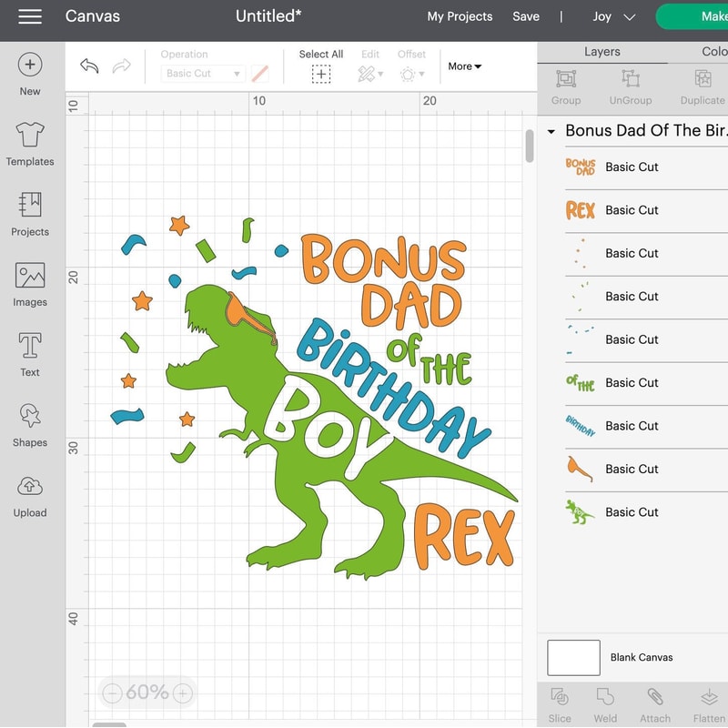Click the Blank Canvas color swatch
Image resolution: width=728 pixels, height=728 pixels.
click(x=573, y=657)
